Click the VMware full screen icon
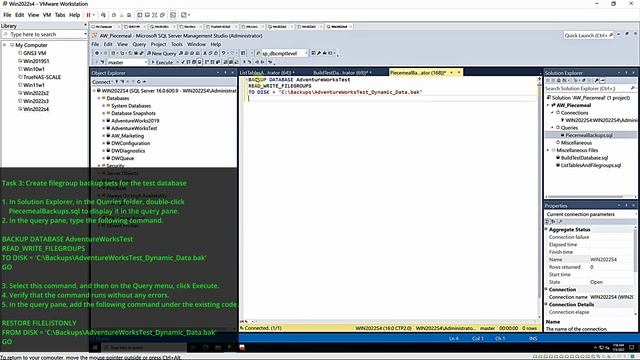 (x=155, y=15)
